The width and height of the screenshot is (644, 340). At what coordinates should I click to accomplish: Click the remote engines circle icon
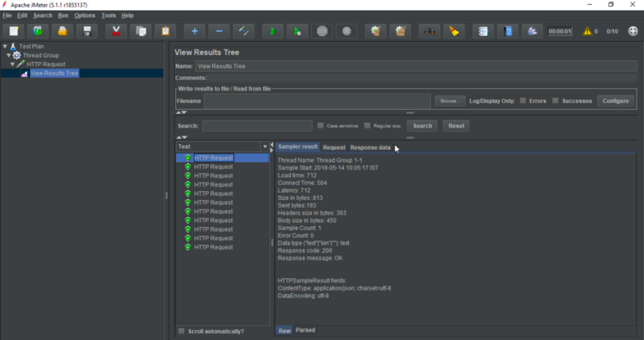633,31
